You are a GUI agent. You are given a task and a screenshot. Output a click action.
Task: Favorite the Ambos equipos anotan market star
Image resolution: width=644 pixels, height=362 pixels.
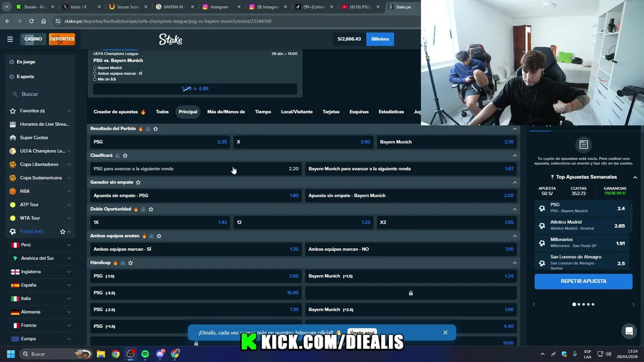pos(159,236)
